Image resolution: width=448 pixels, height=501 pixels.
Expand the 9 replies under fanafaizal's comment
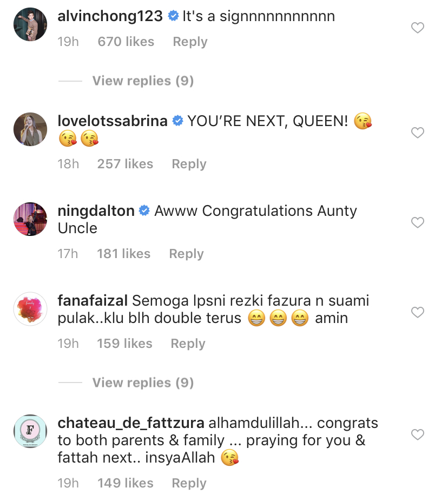click(143, 383)
